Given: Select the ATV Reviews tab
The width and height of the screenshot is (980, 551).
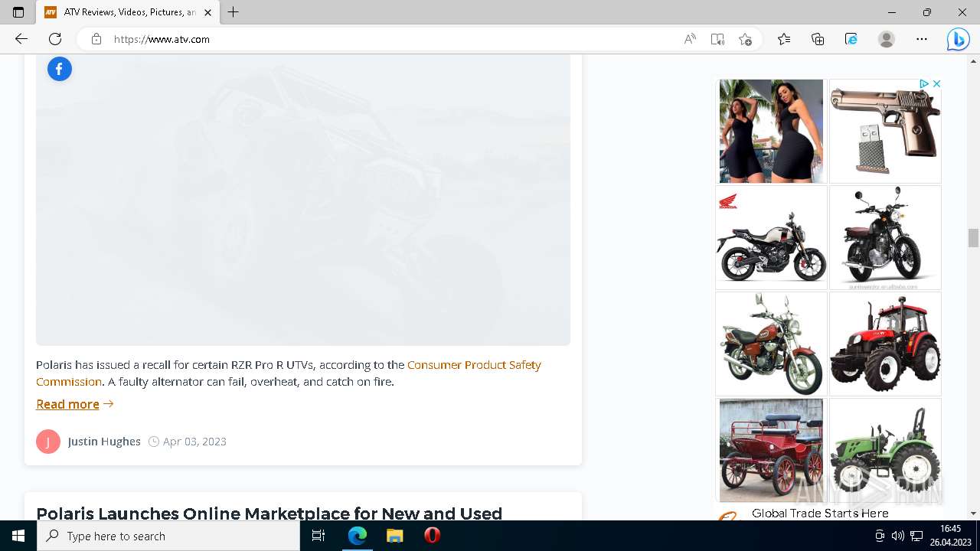Looking at the screenshot, I should 128,12.
